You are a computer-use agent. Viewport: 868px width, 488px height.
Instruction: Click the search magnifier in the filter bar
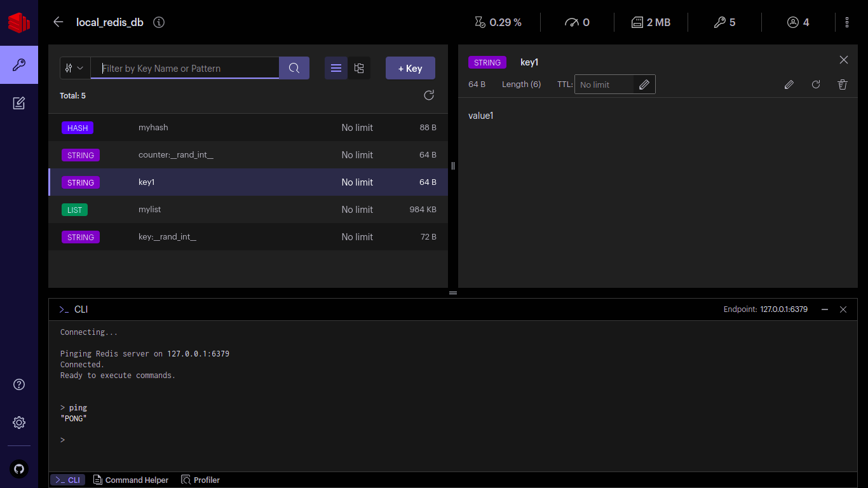tap(294, 68)
